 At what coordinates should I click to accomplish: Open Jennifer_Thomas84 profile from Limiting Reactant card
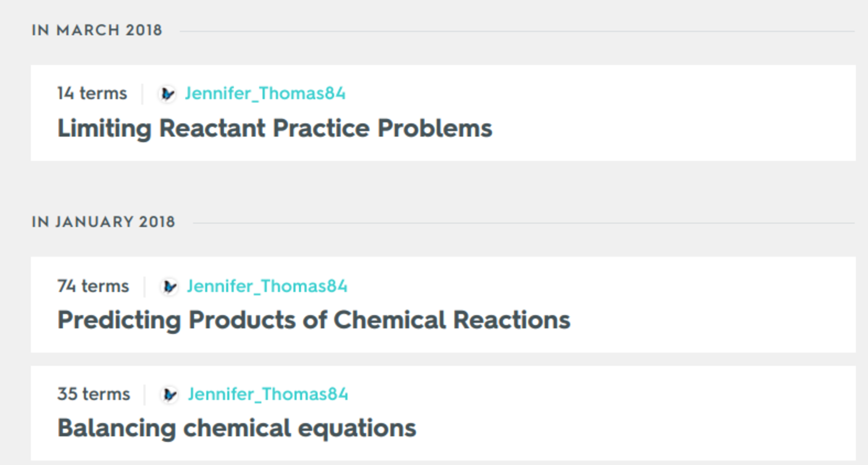click(265, 93)
